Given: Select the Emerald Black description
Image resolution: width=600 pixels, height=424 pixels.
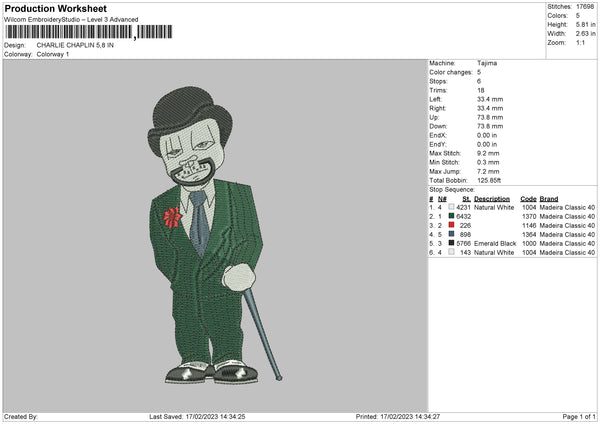Looking at the screenshot, I should click(x=495, y=243).
